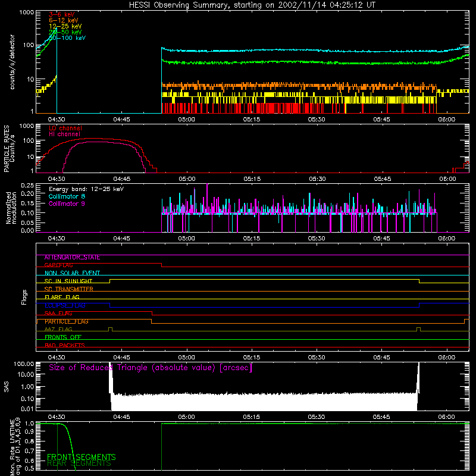Click the counts/s/detector axis label
476x476 pixels.
[12, 62]
